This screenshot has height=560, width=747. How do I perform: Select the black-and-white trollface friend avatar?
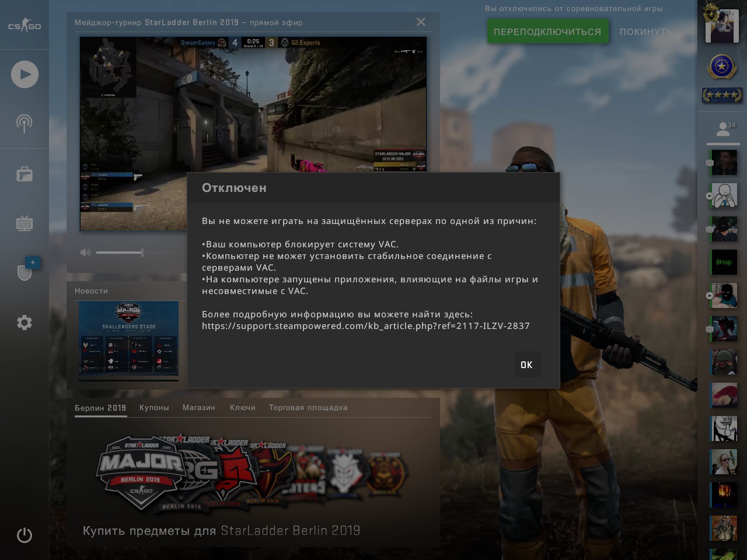724,428
